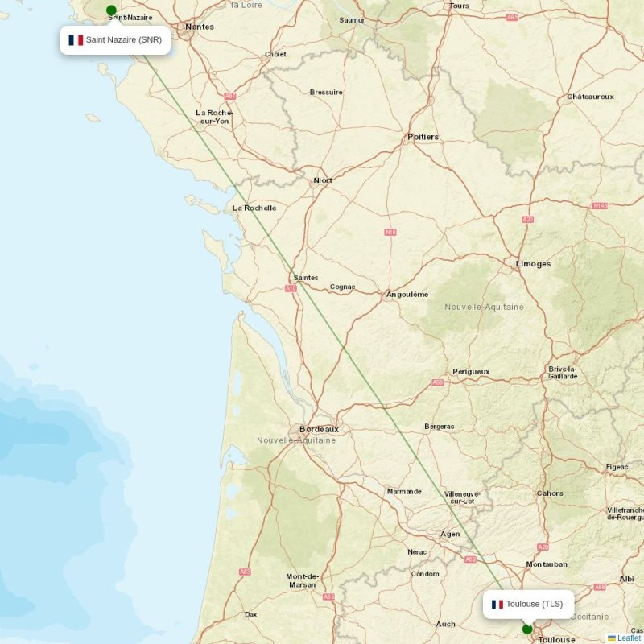Click the Marmande town label
The image size is (644, 644).
click(404, 491)
